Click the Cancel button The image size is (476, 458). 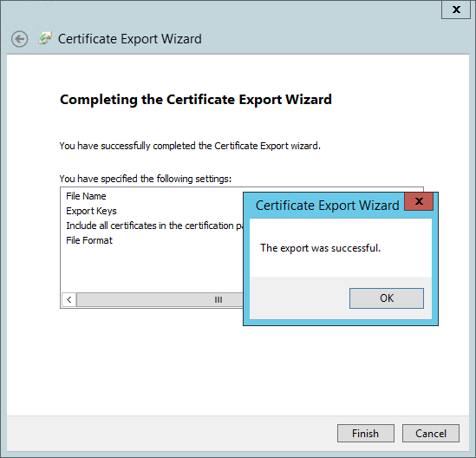click(x=431, y=434)
